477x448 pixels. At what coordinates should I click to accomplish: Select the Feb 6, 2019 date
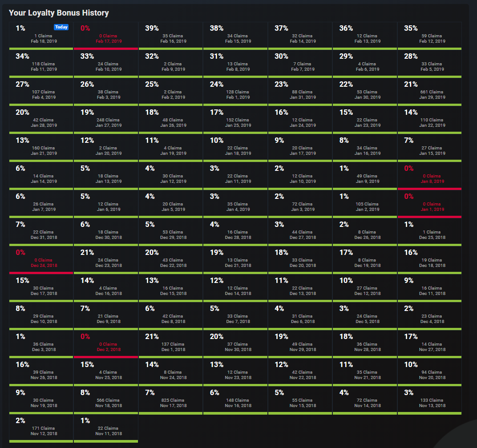[x=368, y=69]
